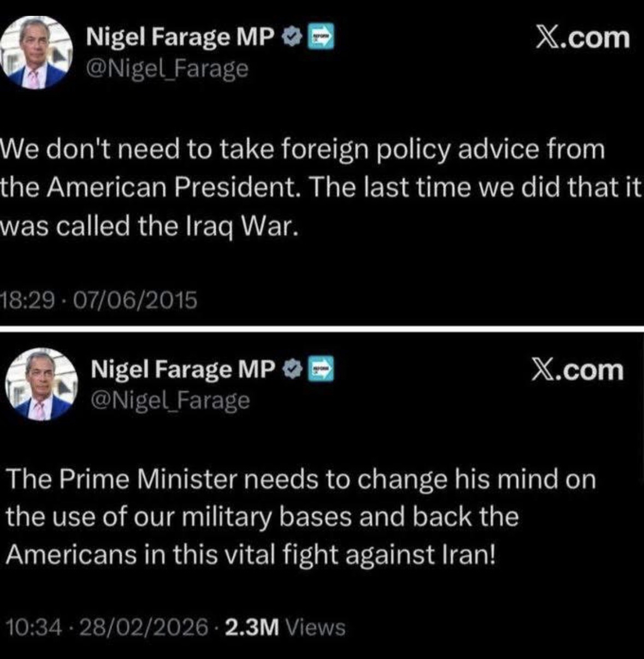This screenshot has height=659, width=644.
Task: Click the verified checkmark in the bottom tweet
Action: click(x=293, y=369)
